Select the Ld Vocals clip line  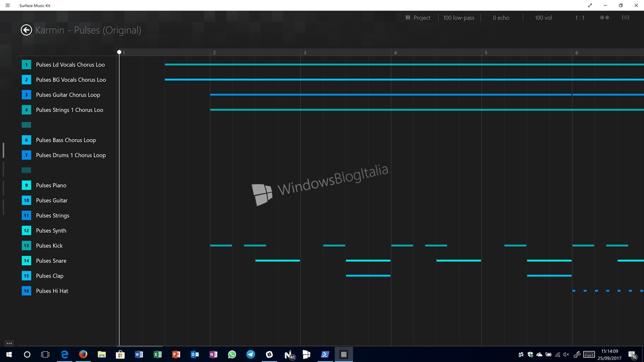405,64
